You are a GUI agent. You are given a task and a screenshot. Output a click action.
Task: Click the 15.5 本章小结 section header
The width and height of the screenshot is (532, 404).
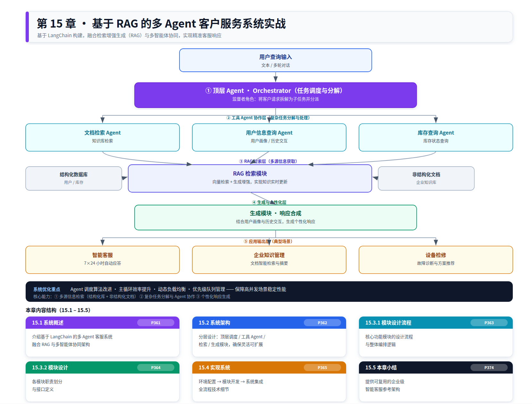click(x=436, y=367)
